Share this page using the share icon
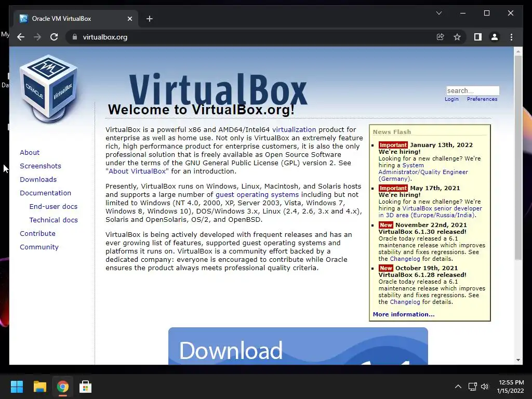This screenshot has width=532, height=399. coord(440,37)
